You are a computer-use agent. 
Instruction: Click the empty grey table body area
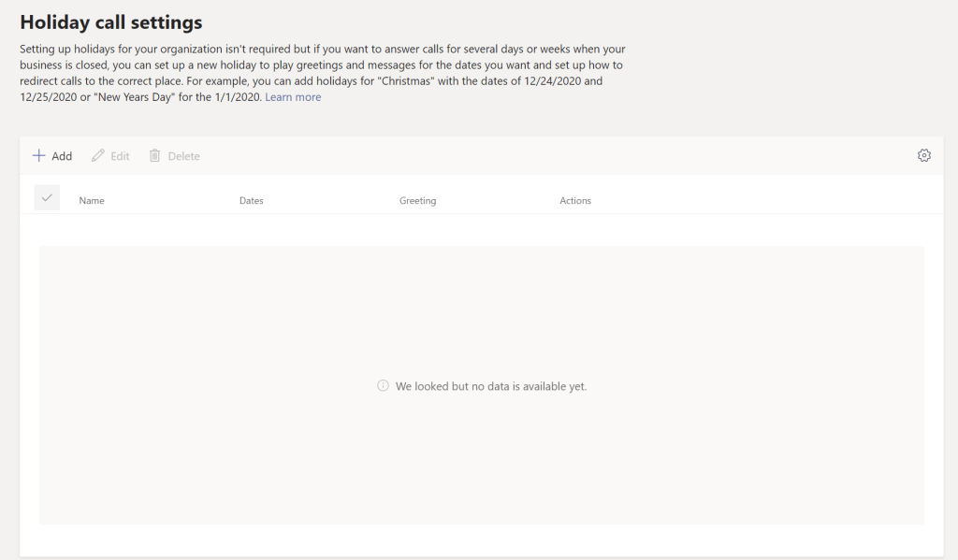(x=481, y=299)
